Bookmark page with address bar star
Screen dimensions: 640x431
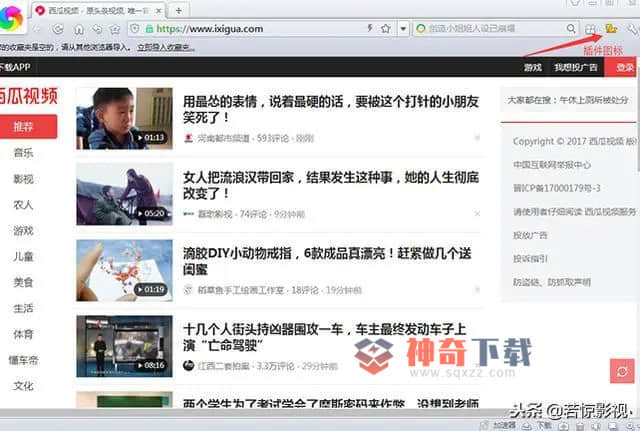[x=385, y=29]
